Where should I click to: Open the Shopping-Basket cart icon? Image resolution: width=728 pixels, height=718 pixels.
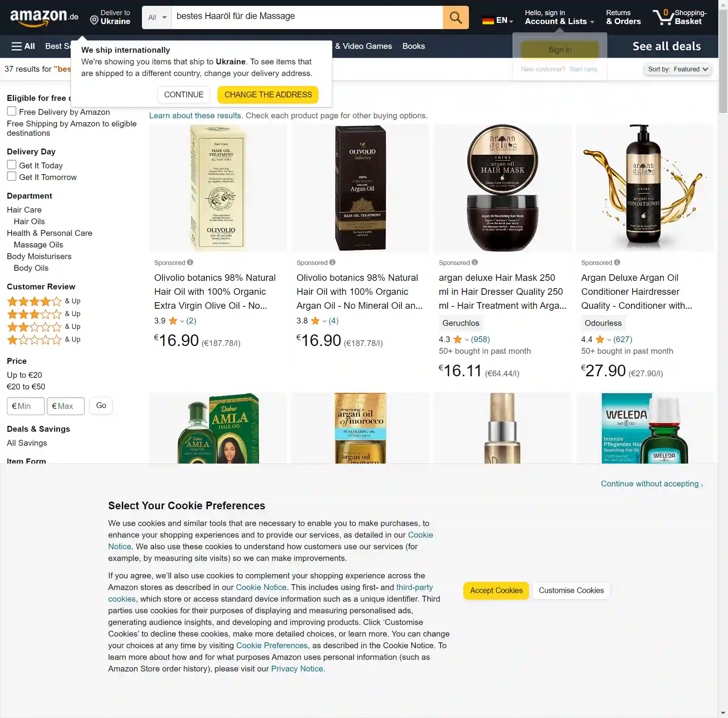pos(663,17)
